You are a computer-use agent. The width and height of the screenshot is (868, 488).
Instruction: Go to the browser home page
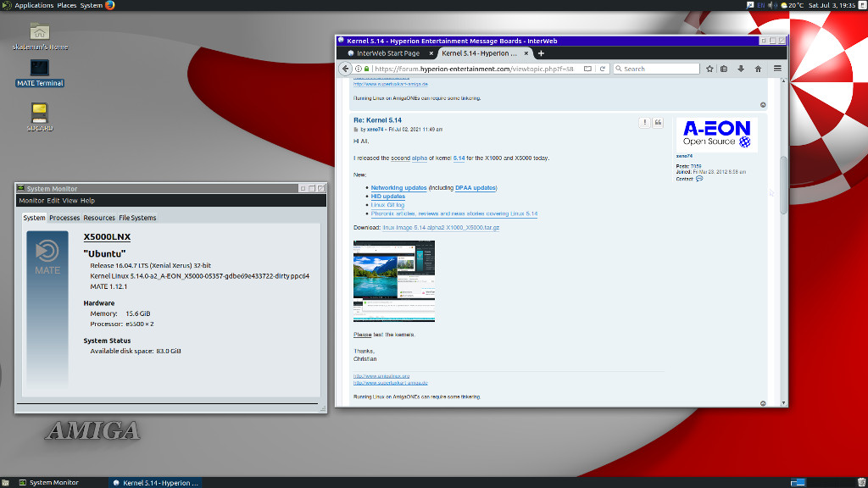pyautogui.click(x=758, y=69)
